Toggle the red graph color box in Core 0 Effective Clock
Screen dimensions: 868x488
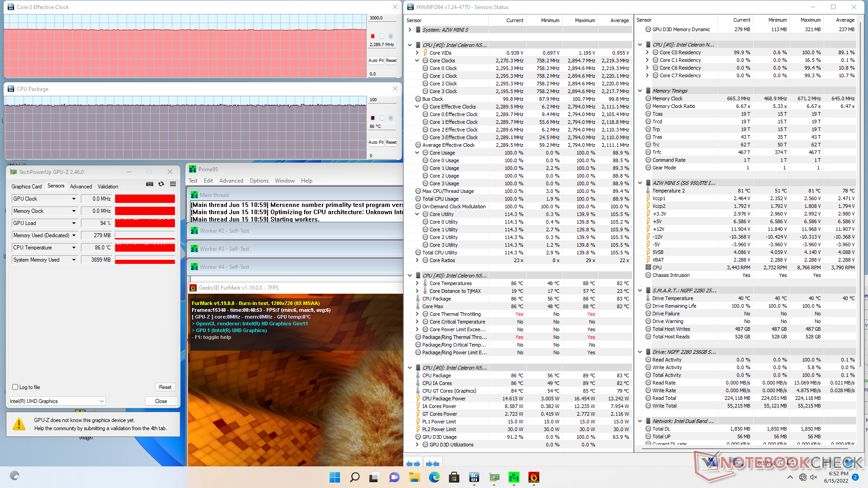click(373, 36)
